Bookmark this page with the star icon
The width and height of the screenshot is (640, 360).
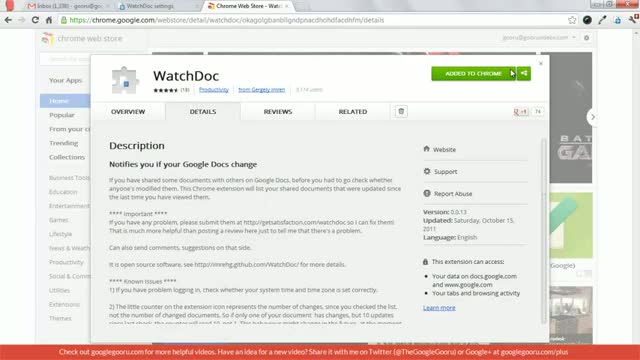pyautogui.click(x=572, y=20)
